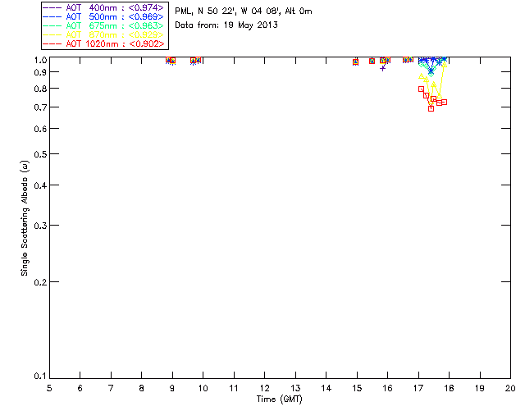Click the y-axis value 0.5

tap(40, 154)
